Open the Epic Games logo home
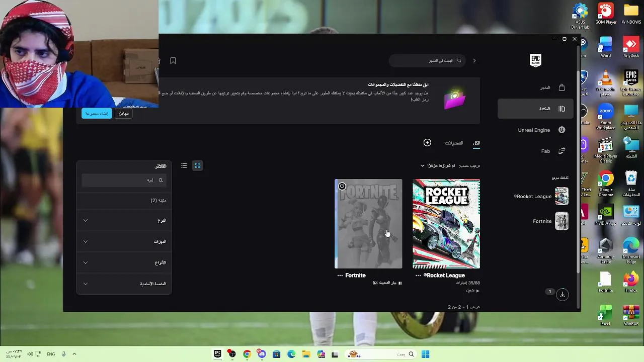Screen dimensions: 644x362 point(535,60)
